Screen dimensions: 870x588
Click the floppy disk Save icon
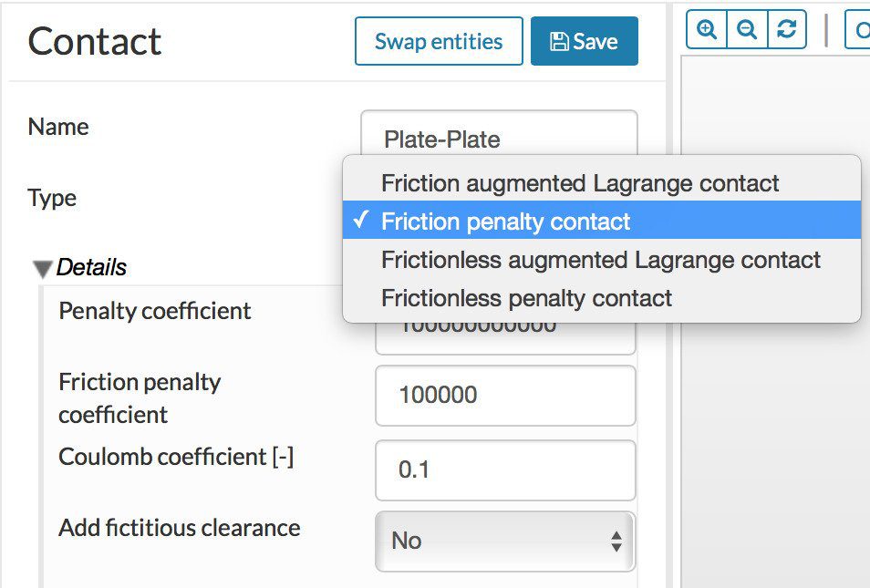click(559, 42)
